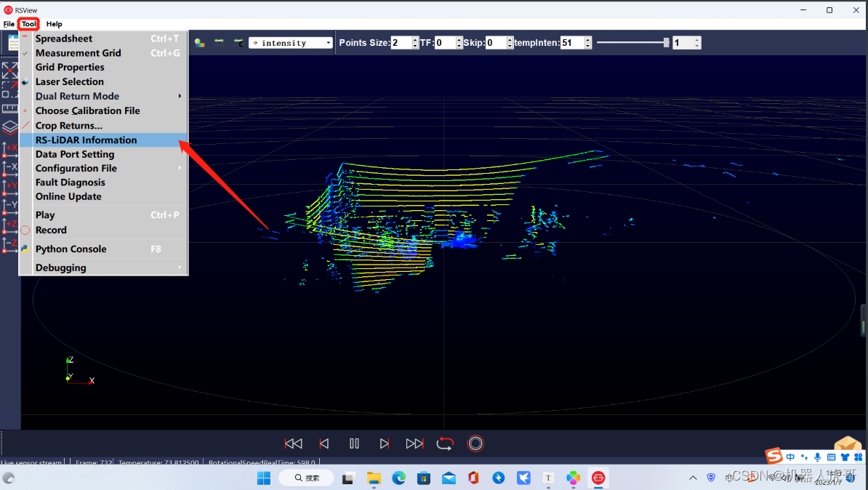
Task: Choose Laser Selection in the Tools menu
Action: point(103,81)
